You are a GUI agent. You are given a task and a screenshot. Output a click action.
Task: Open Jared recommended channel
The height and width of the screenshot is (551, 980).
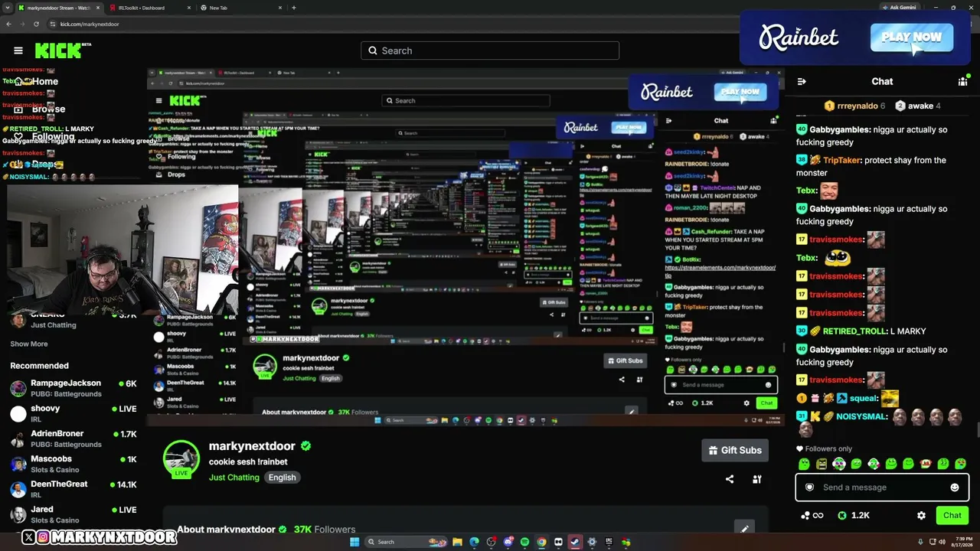point(73,514)
